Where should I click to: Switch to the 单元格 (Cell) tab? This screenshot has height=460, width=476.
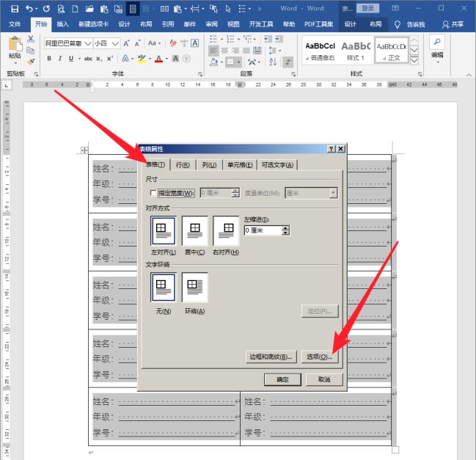click(240, 165)
